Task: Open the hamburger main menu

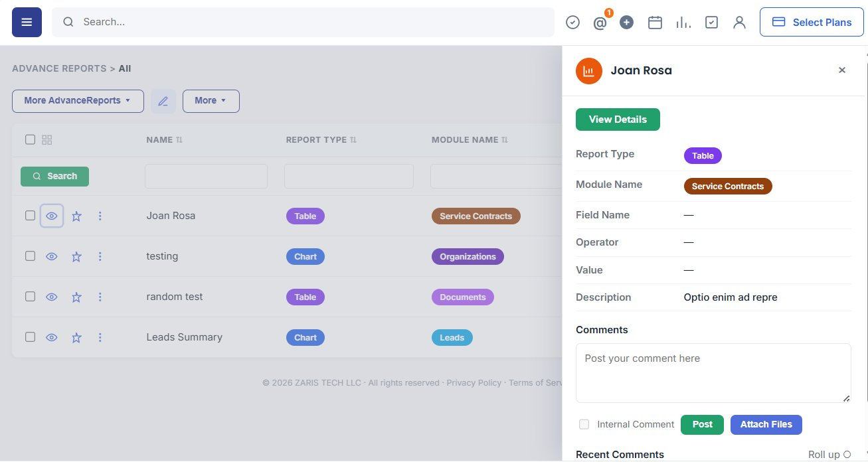Action: click(x=27, y=22)
